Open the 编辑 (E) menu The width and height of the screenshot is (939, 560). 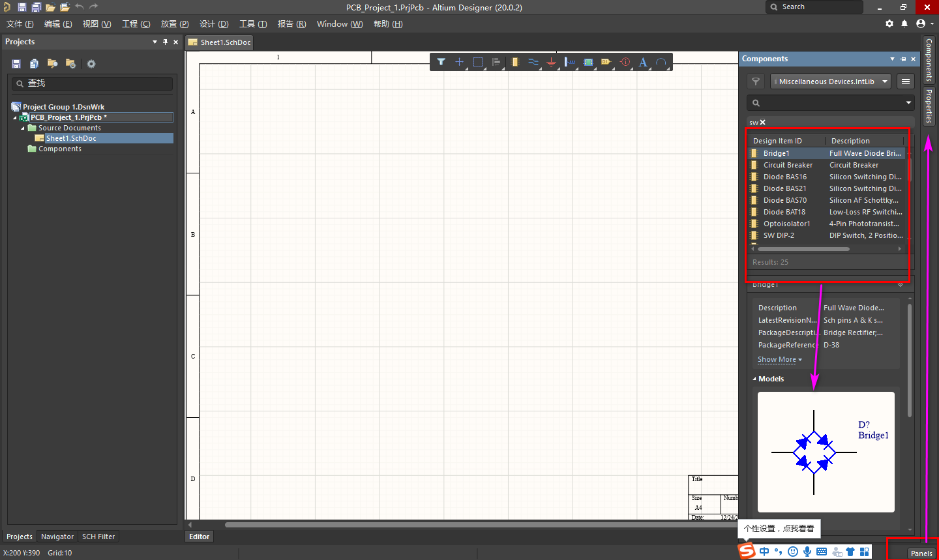pos(58,24)
